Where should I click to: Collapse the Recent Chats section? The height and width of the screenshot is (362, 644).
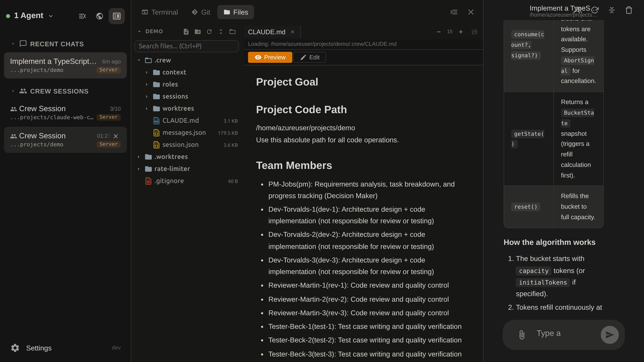13,44
